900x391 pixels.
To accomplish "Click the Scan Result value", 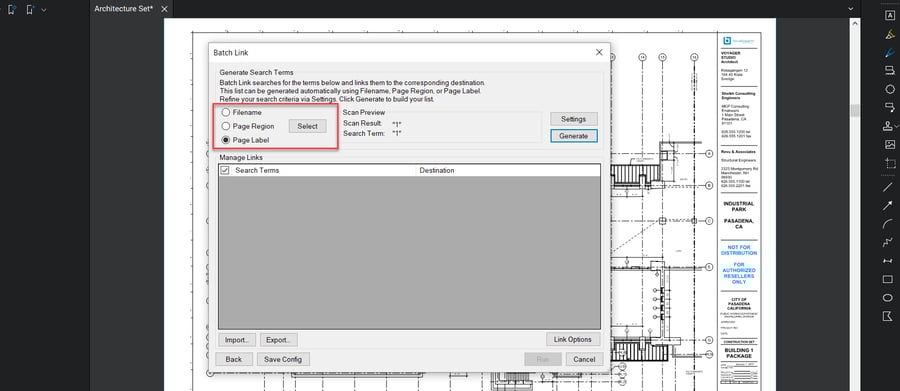I will point(397,123).
